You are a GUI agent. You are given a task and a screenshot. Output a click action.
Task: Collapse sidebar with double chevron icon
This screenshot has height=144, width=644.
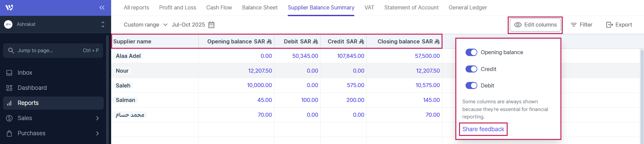tap(102, 7)
